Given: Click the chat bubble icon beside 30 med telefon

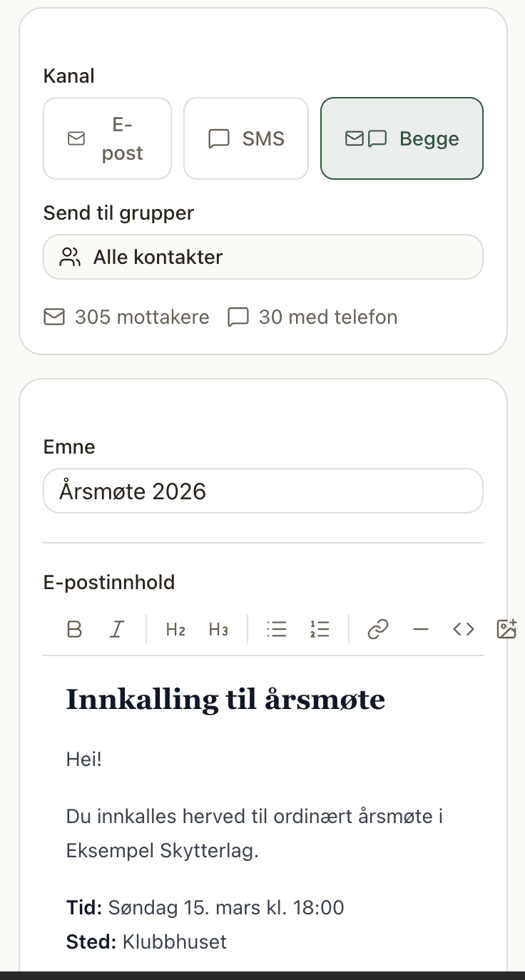Looking at the screenshot, I should coord(238,317).
